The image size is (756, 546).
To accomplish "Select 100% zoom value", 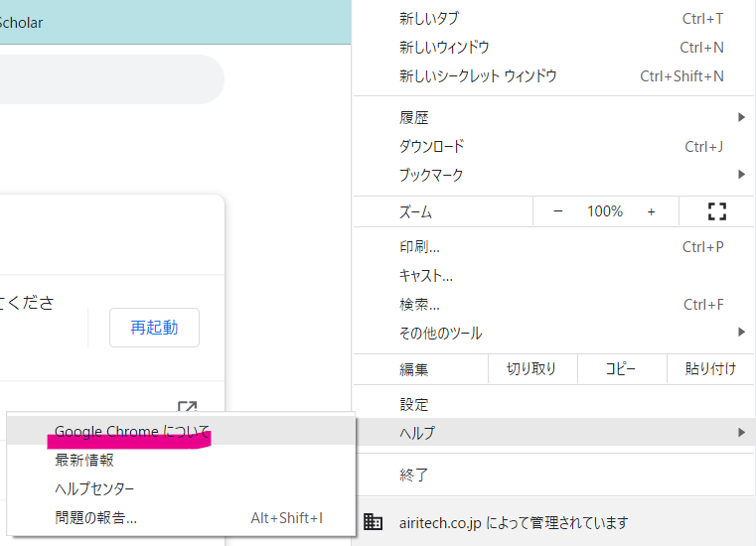I will pyautogui.click(x=605, y=211).
